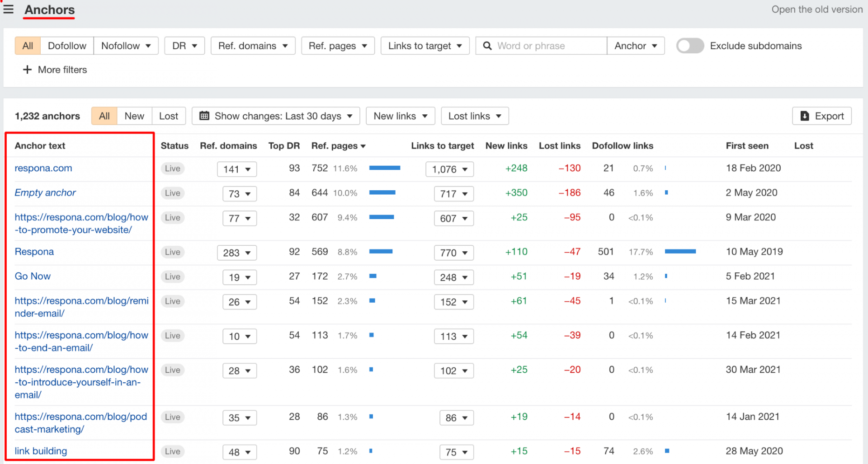Image resolution: width=868 pixels, height=464 pixels.
Task: Click the search magnifier icon
Action: (487, 46)
